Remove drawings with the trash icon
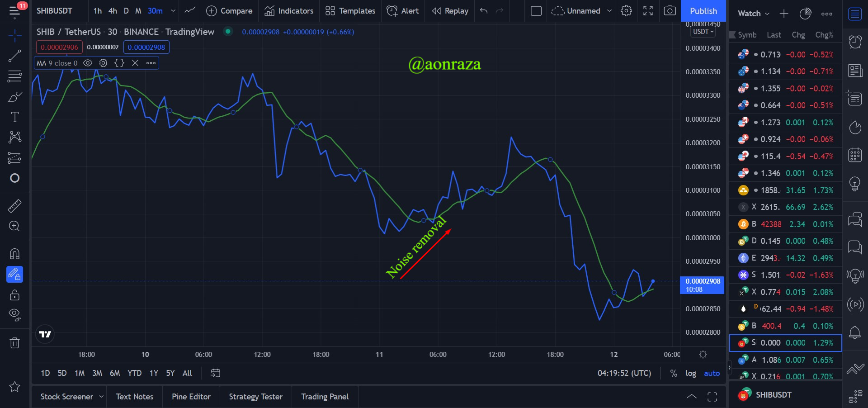This screenshot has width=868, height=408. tap(14, 343)
